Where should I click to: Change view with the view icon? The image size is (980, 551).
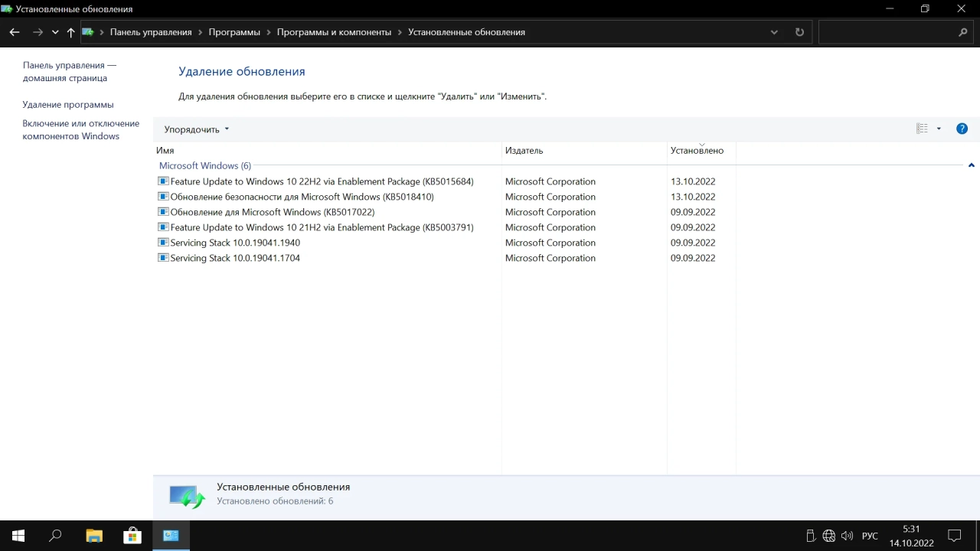tap(922, 129)
